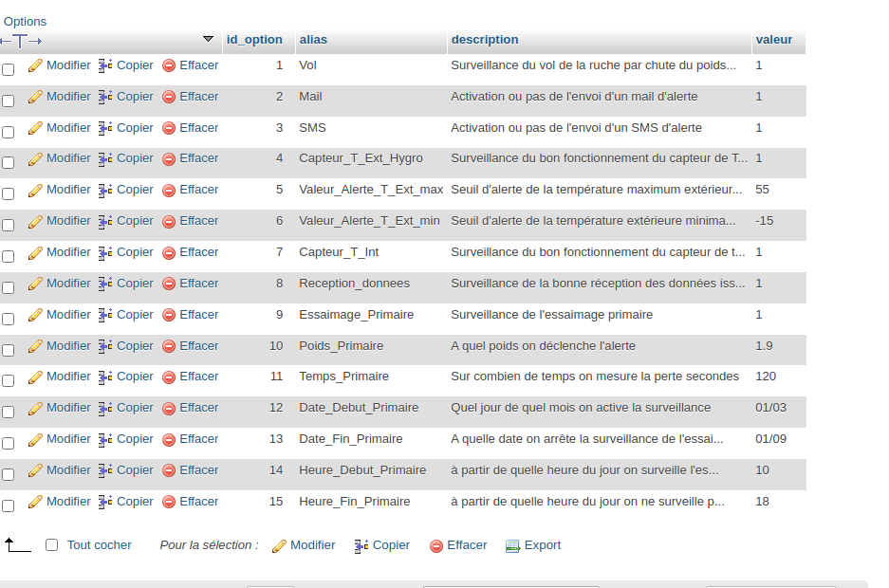Sort the table by the alias column
889x588 pixels.
click(x=312, y=39)
